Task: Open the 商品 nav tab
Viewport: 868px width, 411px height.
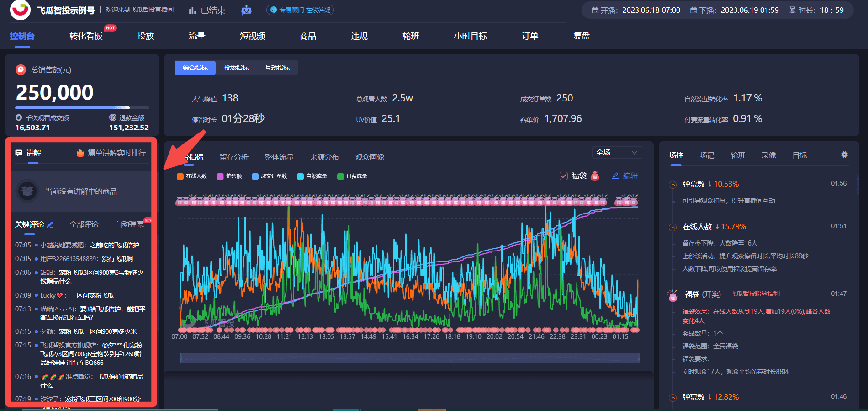Action: pos(308,36)
